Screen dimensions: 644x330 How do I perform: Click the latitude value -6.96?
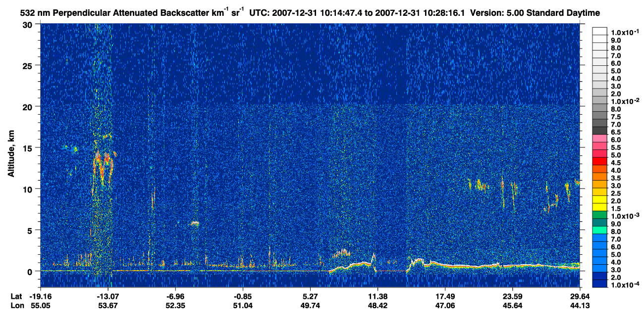(175, 297)
